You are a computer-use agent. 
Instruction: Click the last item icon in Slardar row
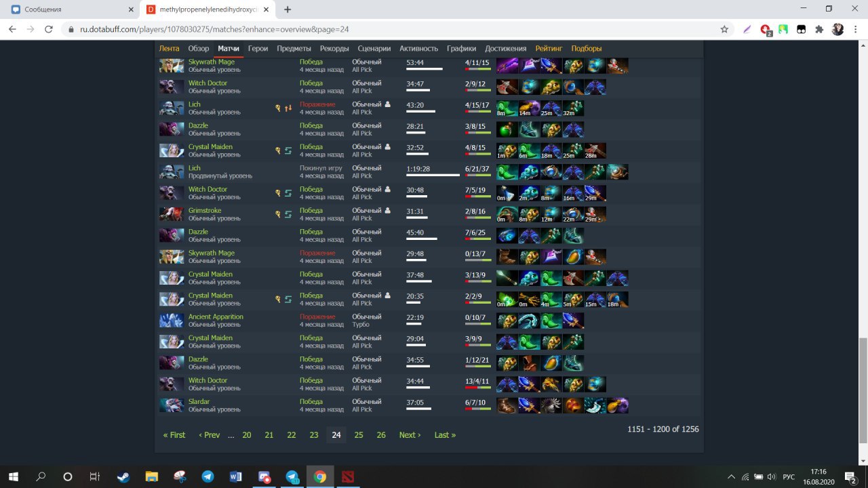[x=618, y=405]
